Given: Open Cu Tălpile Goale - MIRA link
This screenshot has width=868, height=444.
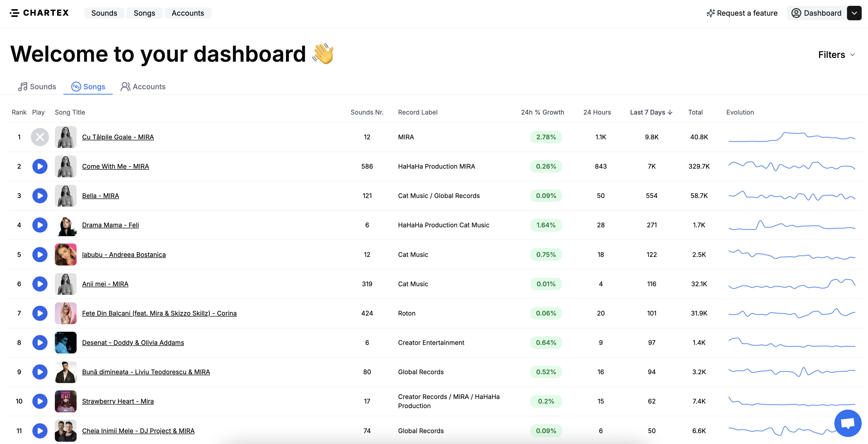Looking at the screenshot, I should pyautogui.click(x=118, y=137).
